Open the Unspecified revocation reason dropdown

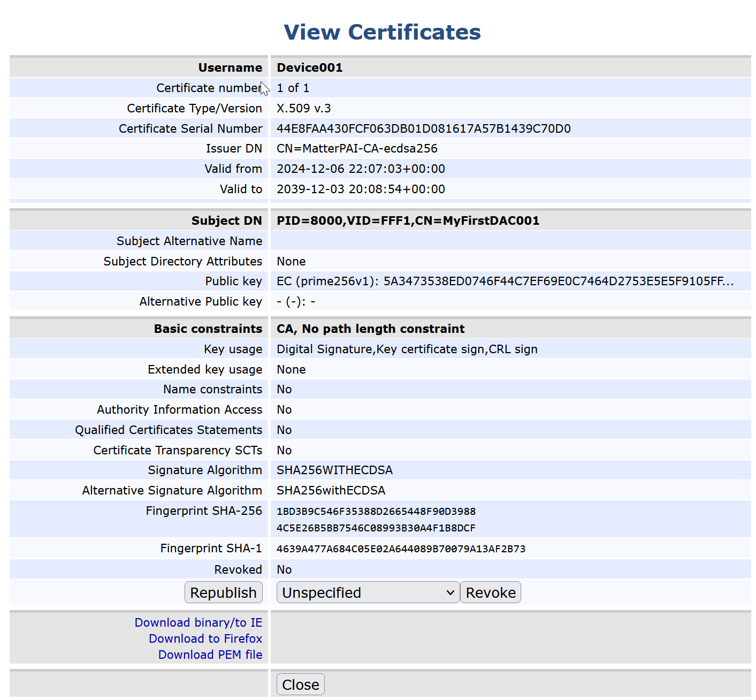click(x=368, y=592)
